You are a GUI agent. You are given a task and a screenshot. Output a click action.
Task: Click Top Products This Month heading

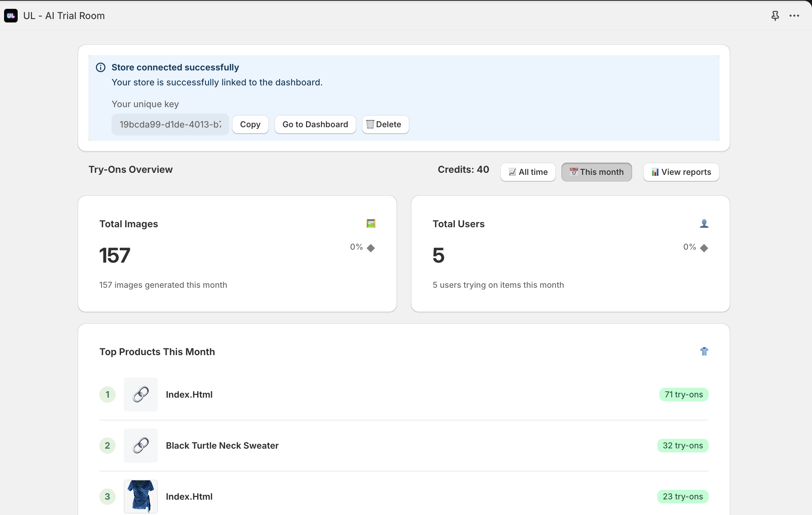pos(157,352)
